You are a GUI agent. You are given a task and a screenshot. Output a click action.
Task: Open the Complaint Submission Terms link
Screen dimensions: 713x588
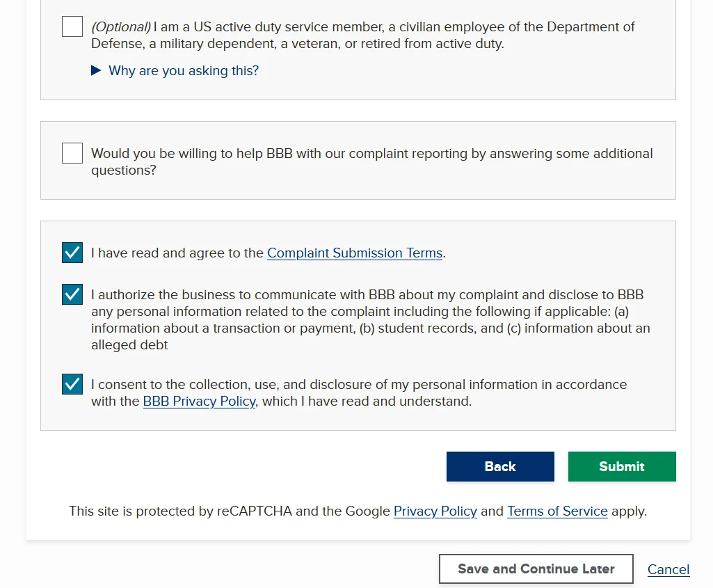coord(355,253)
